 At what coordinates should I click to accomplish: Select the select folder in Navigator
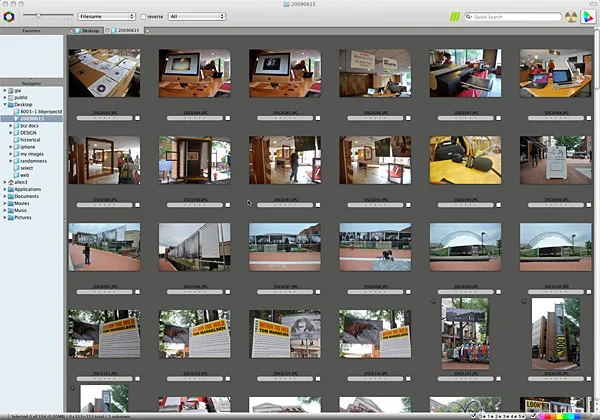pos(23,168)
